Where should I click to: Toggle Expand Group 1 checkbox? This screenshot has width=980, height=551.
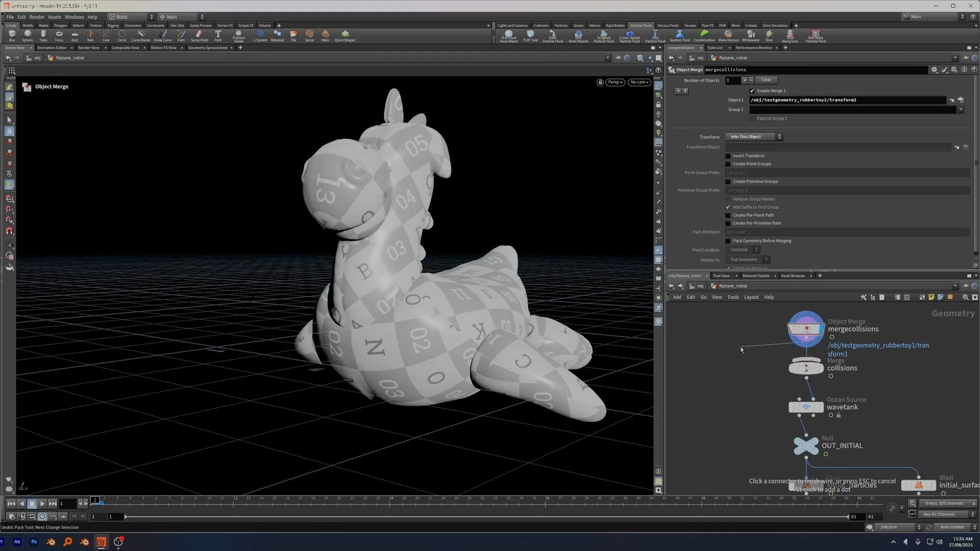tap(752, 118)
